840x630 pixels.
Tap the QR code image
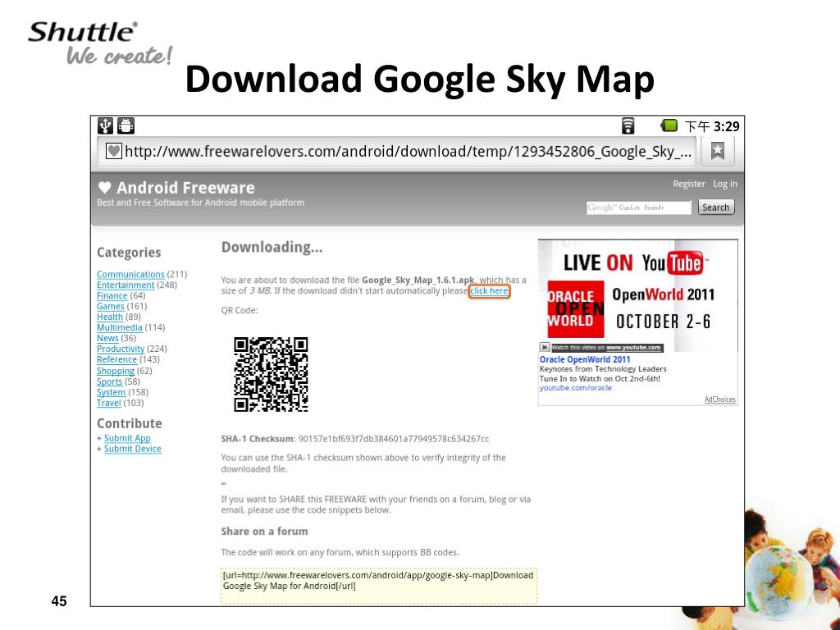click(271, 374)
